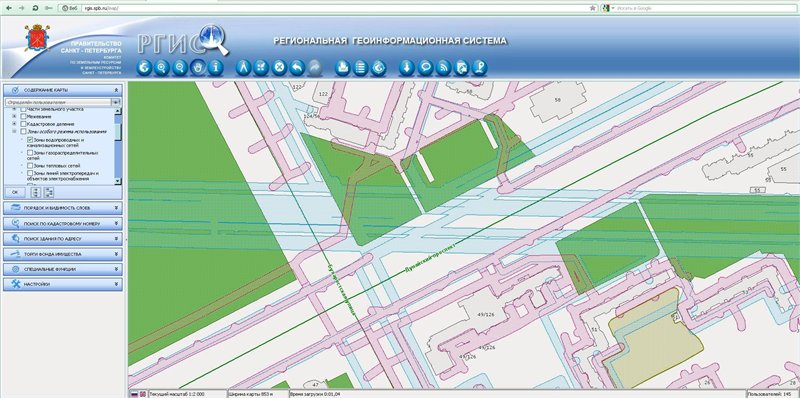
Task: Expand the Межевание tree node
Action: pyautogui.click(x=14, y=116)
